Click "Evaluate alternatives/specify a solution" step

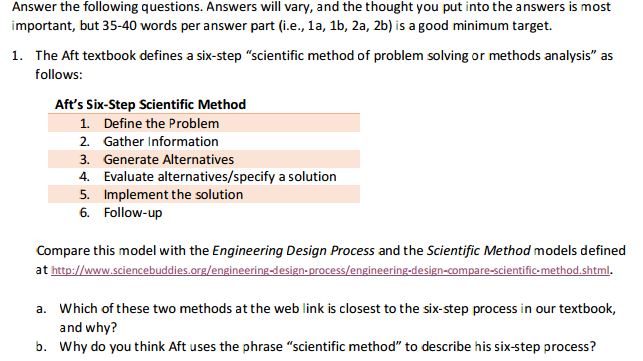point(220,177)
